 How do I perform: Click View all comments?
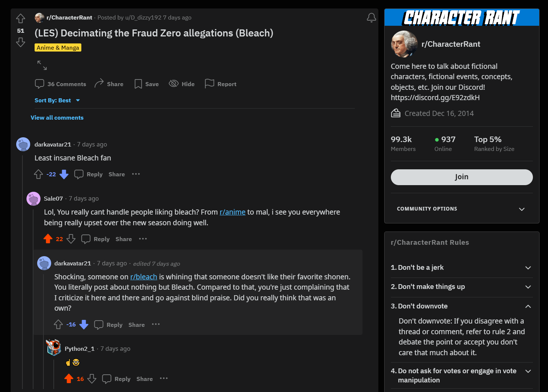[x=57, y=118]
